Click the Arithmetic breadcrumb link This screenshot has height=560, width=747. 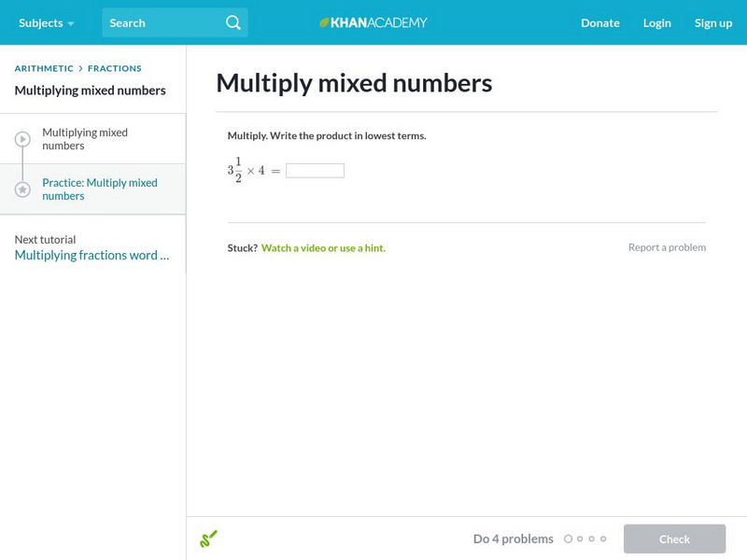[44, 68]
